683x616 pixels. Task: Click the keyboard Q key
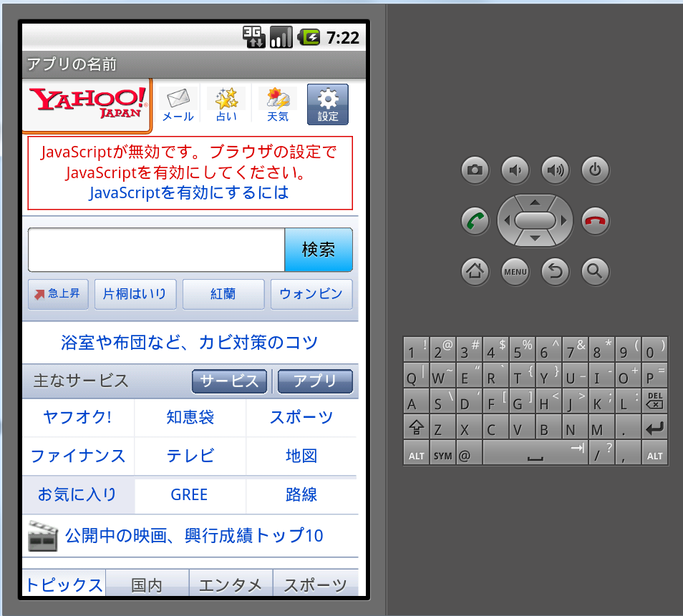(x=417, y=375)
